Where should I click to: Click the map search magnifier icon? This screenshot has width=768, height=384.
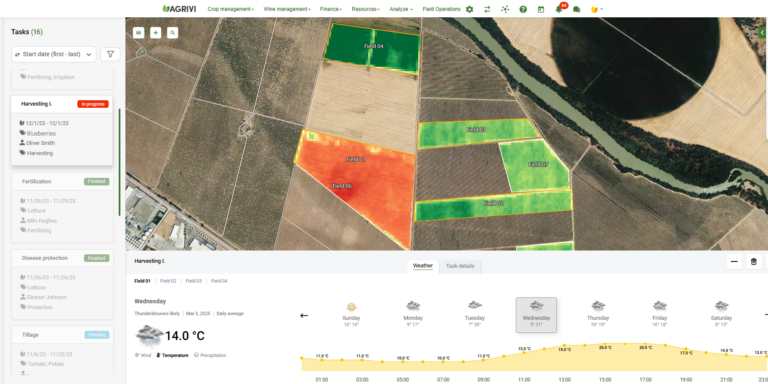pyautogui.click(x=172, y=33)
